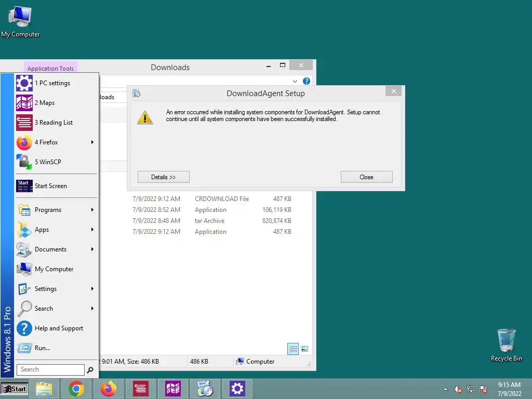Select the Application Tools ribbon tab
532x399 pixels.
[x=50, y=68]
